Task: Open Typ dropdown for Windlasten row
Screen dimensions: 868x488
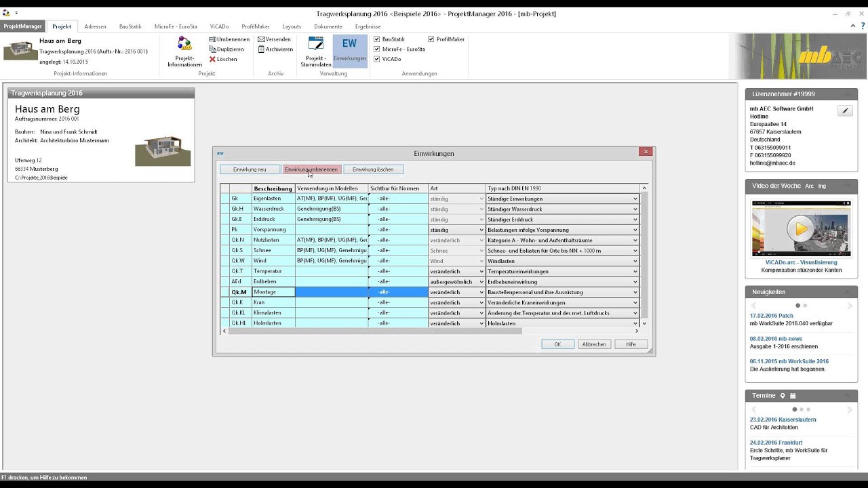Action: [x=635, y=261]
